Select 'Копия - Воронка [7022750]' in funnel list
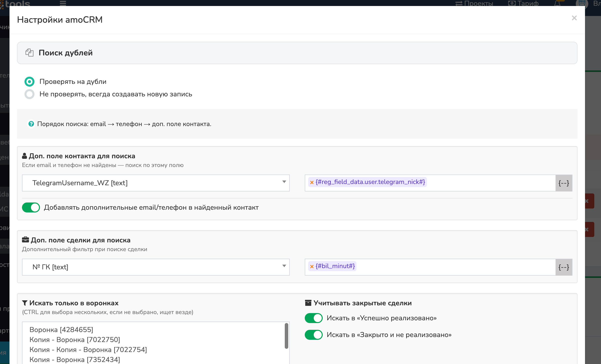Viewport: 601px width, 364px height. (75, 340)
